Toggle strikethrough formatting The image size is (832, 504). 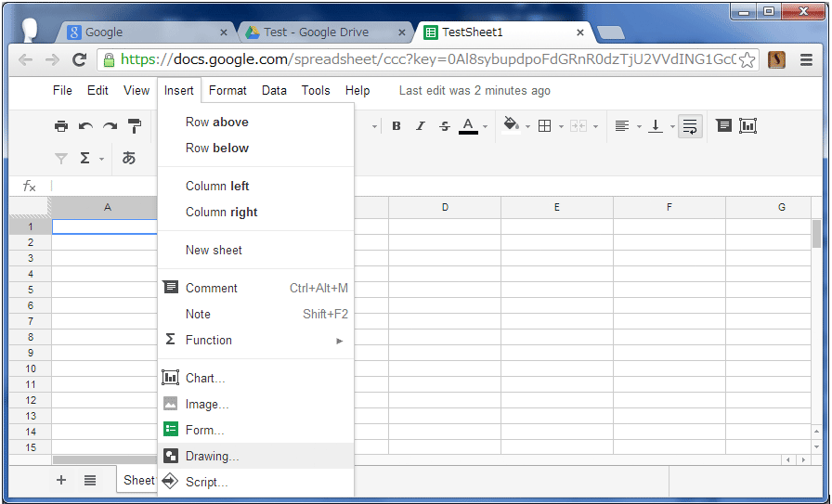[x=445, y=126]
